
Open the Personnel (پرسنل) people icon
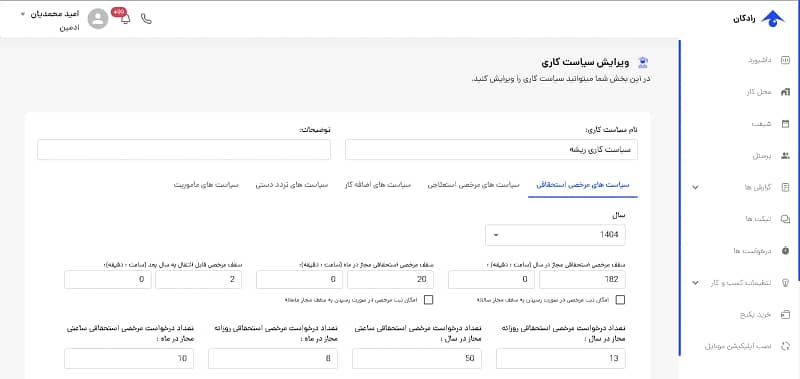[x=785, y=156]
